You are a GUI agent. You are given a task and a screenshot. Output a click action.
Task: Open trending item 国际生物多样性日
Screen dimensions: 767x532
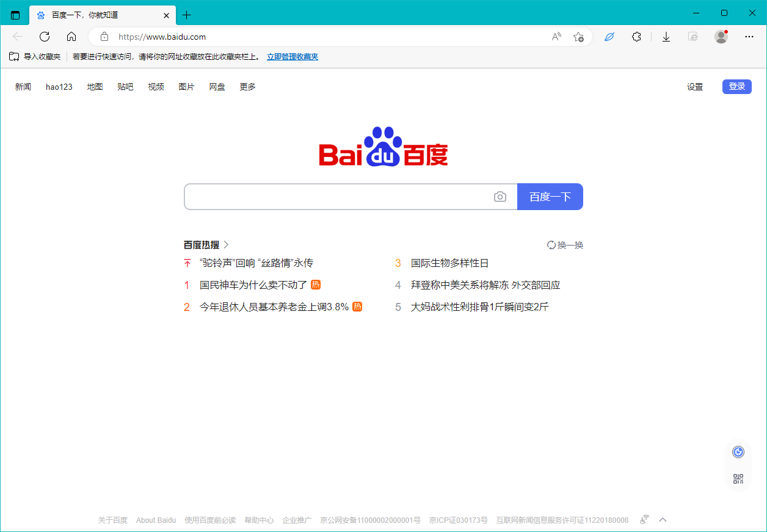(x=450, y=263)
